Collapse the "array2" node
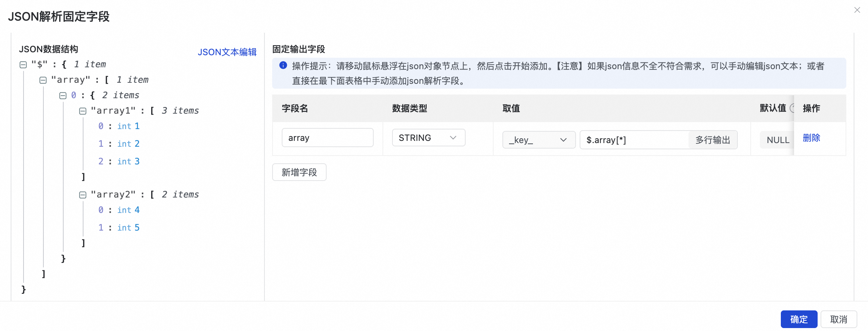868x331 pixels. [83, 195]
